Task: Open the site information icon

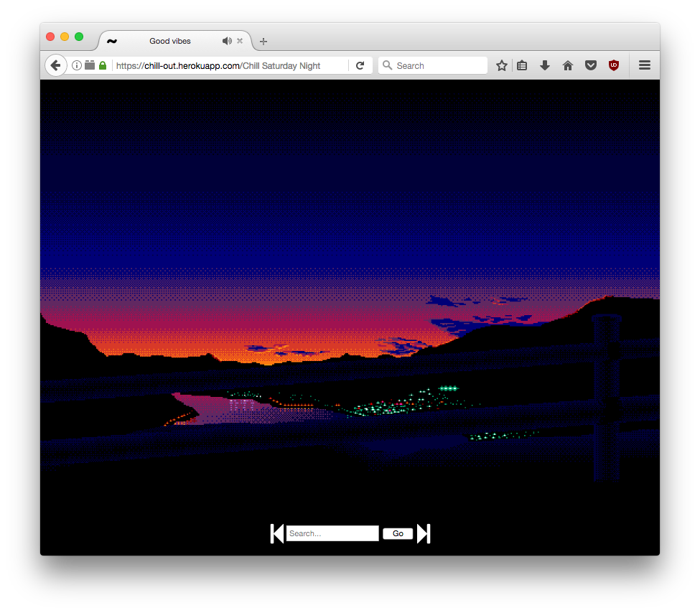Action: [x=77, y=65]
